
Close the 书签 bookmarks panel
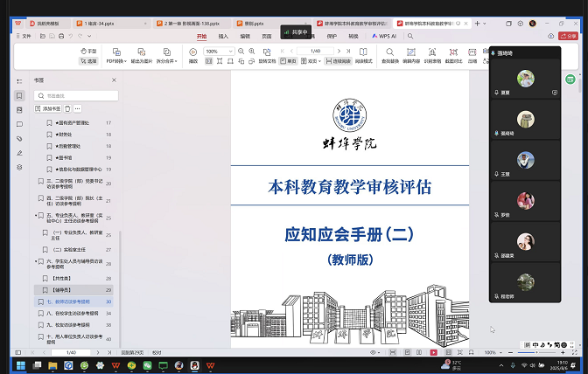114,80
